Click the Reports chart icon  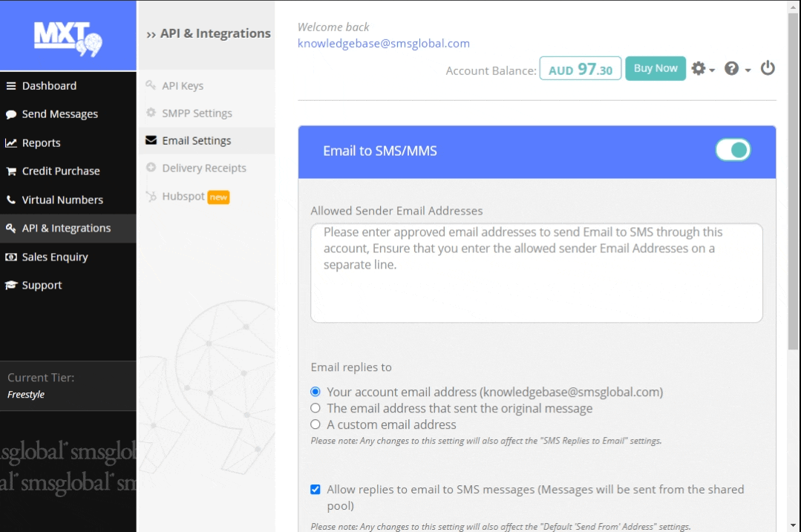11,143
